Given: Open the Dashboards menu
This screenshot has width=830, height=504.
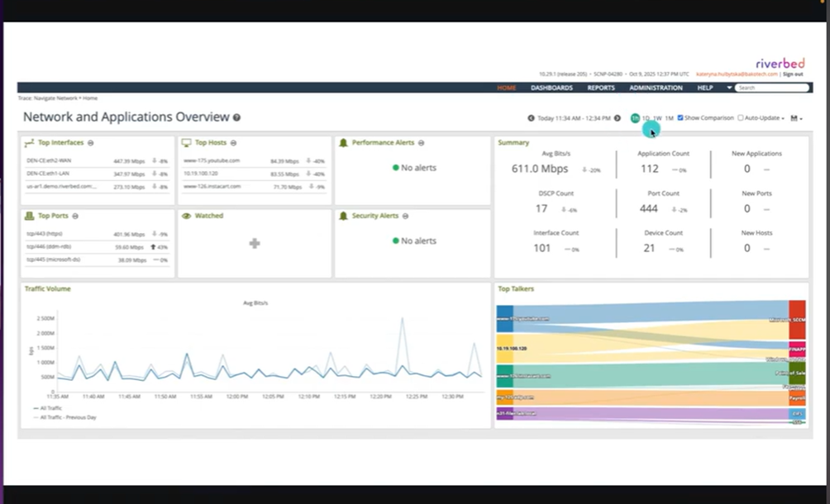Looking at the screenshot, I should coord(551,88).
